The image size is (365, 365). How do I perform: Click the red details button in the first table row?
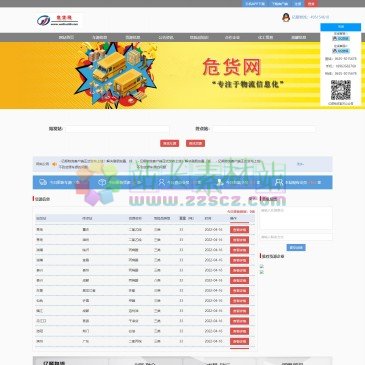(239, 230)
